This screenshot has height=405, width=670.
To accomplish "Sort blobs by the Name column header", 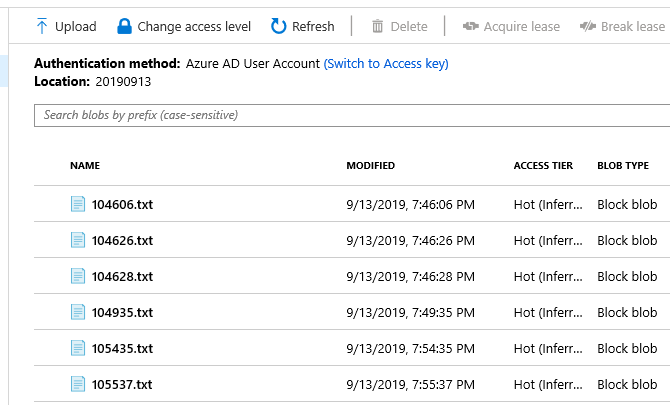I will click(85, 165).
